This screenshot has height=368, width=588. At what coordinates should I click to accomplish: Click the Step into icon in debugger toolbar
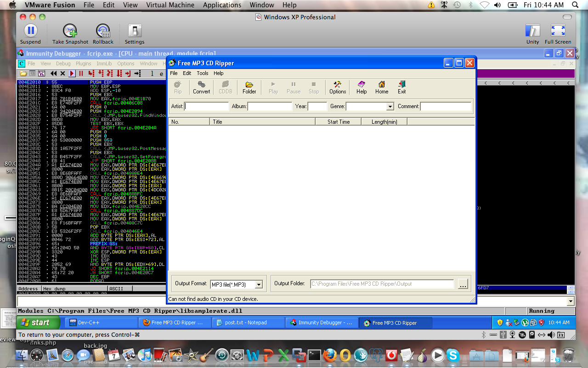[91, 74]
